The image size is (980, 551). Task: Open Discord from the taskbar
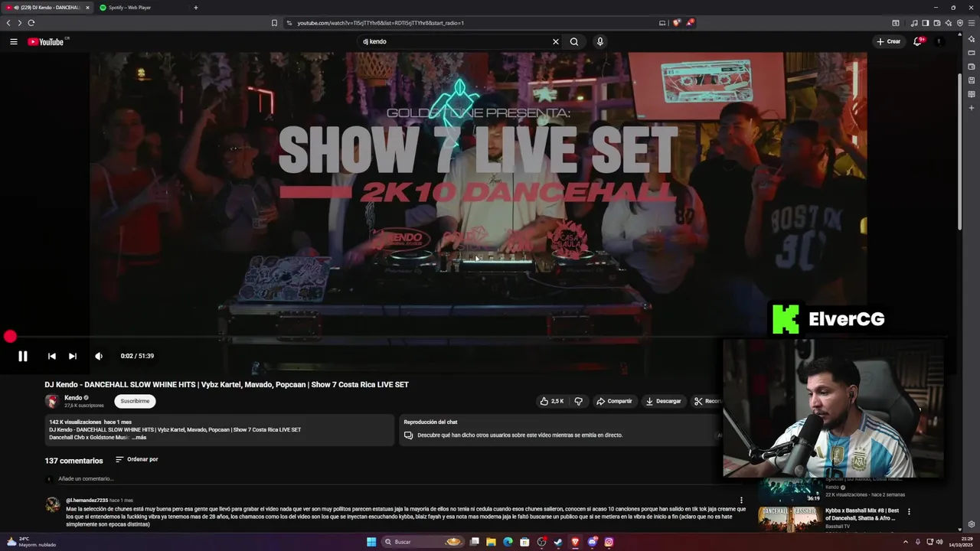click(x=592, y=542)
